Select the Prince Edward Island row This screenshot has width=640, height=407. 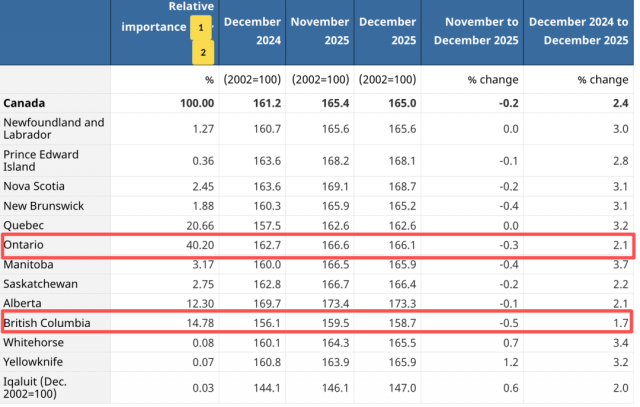[x=47, y=162]
